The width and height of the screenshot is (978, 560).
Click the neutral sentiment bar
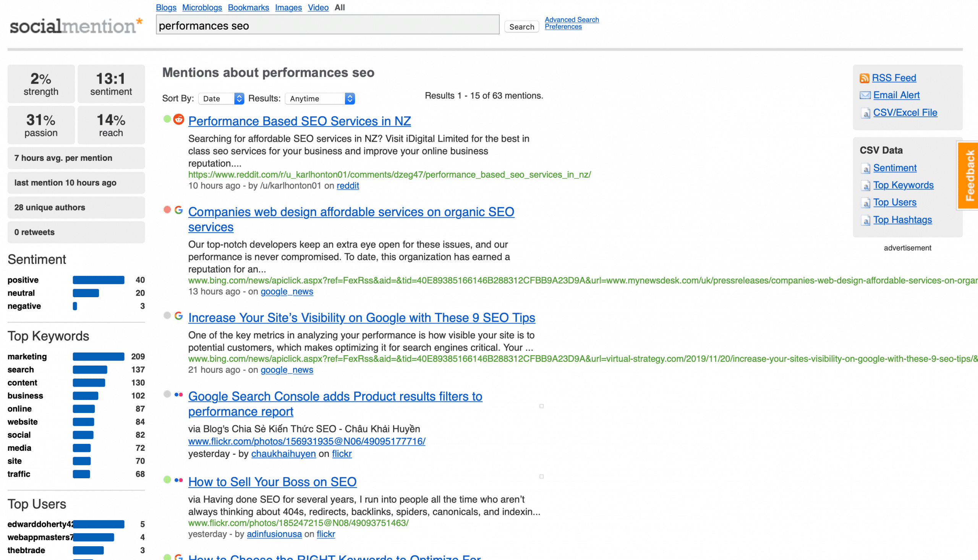tap(86, 293)
